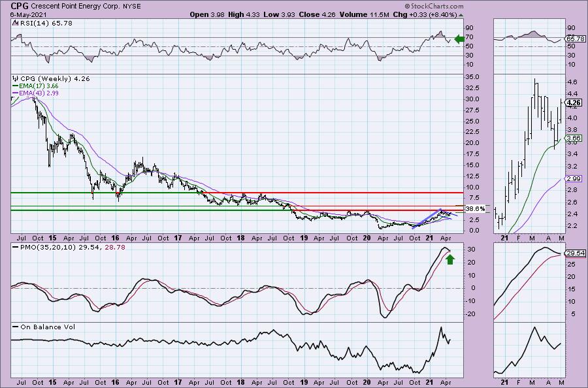The height and width of the screenshot is (388, 588).
Task: Click the small green up triangle beside Chg
Action: pos(461,15)
